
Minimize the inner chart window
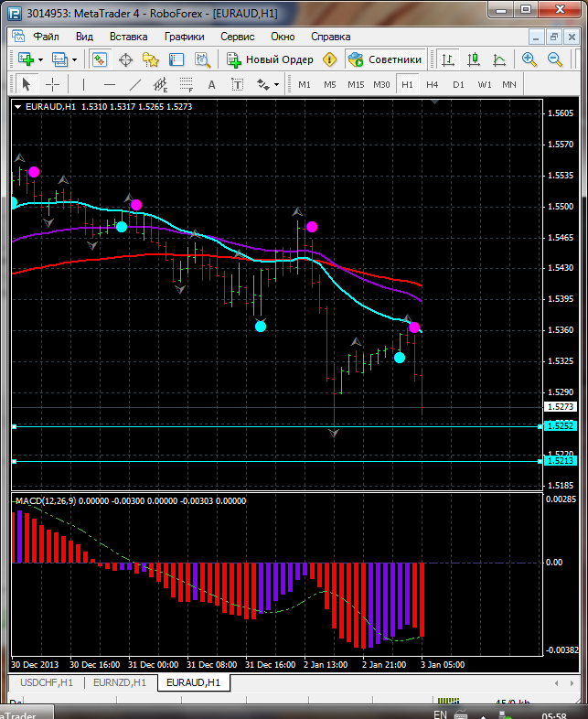(x=536, y=37)
